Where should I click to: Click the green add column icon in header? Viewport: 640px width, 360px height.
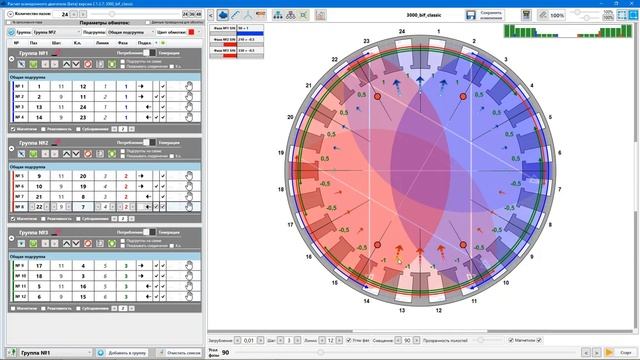click(163, 42)
